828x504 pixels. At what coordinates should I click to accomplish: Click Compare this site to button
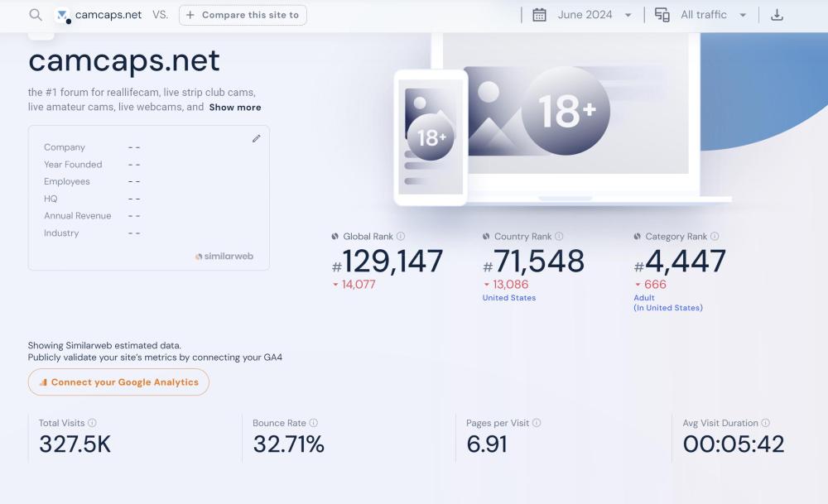[x=243, y=15]
